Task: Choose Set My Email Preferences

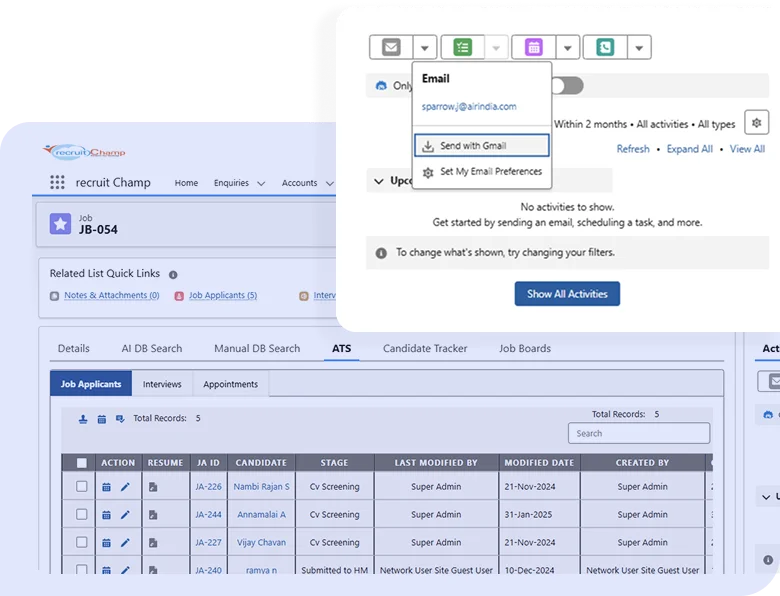Action: (482, 172)
